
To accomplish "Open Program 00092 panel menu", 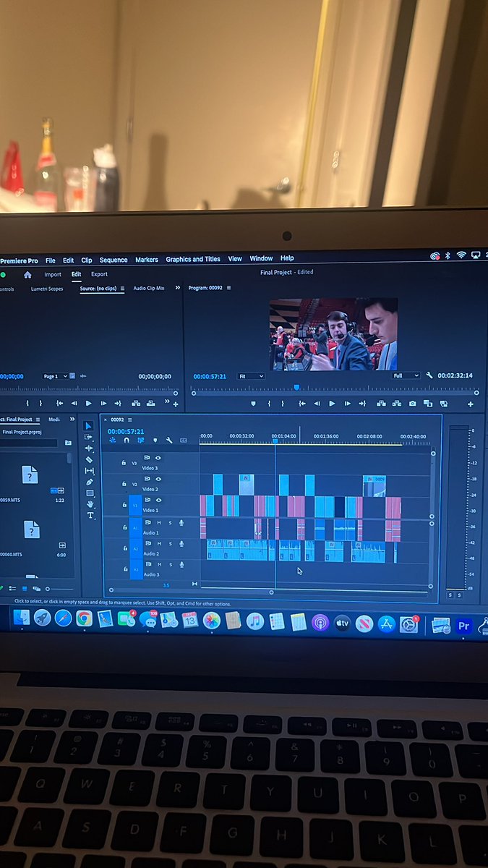I will pos(229,288).
